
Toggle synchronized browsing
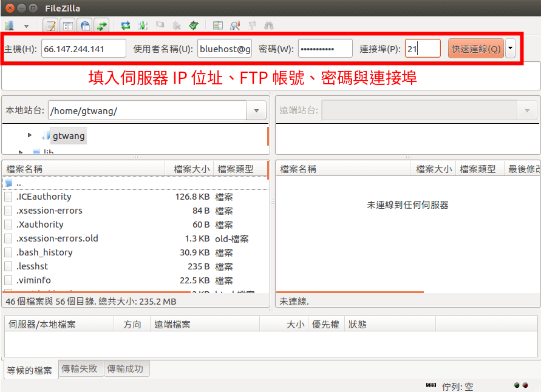(252, 25)
